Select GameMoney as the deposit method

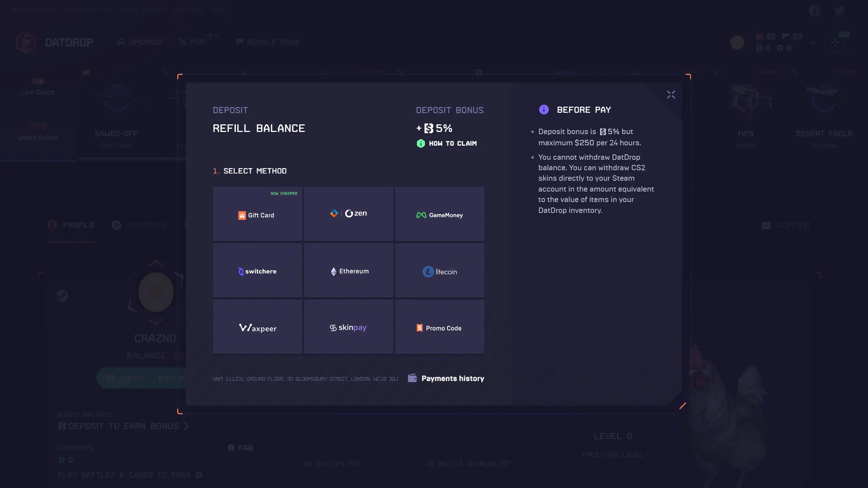click(x=439, y=214)
